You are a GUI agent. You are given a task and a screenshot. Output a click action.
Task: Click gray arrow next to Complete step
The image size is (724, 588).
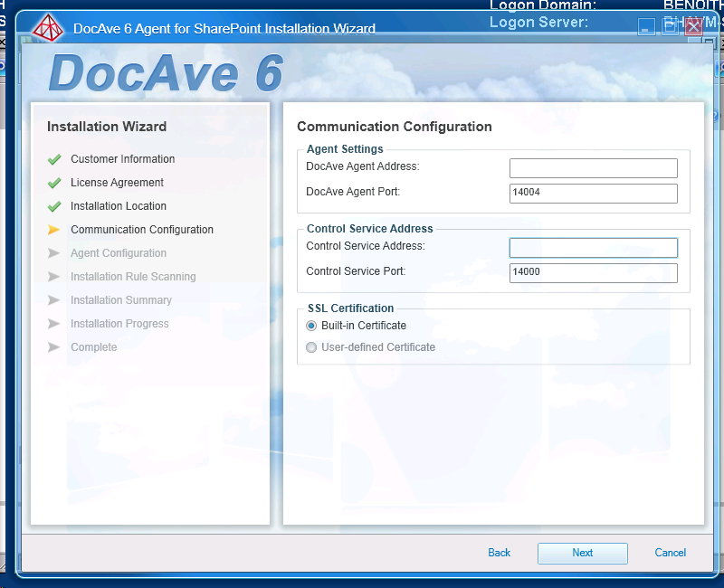tap(54, 347)
